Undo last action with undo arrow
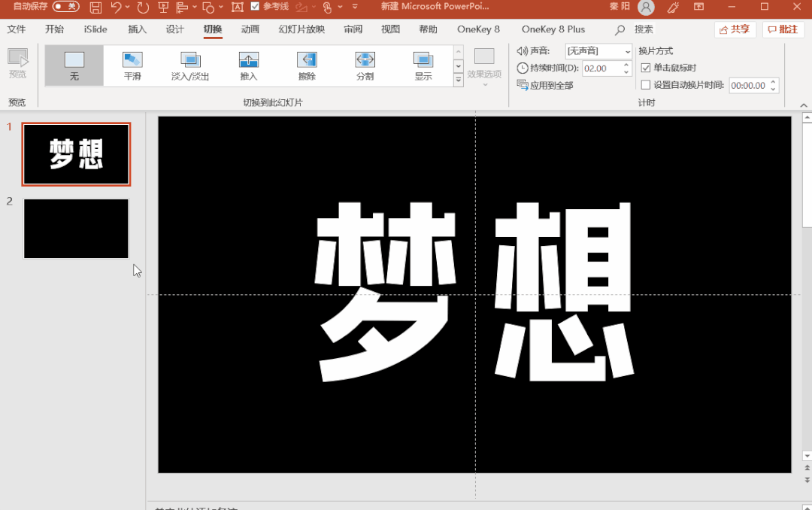 click(x=116, y=8)
